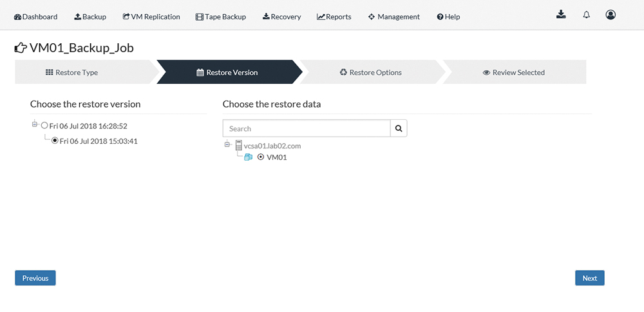Click the Next button

click(x=589, y=278)
